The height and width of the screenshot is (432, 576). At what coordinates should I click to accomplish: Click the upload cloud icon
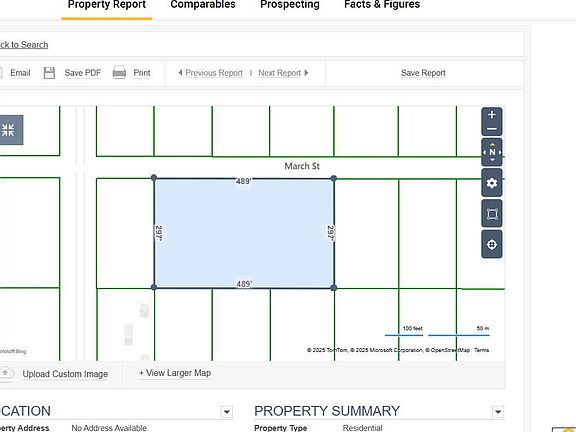pyautogui.click(x=6, y=373)
